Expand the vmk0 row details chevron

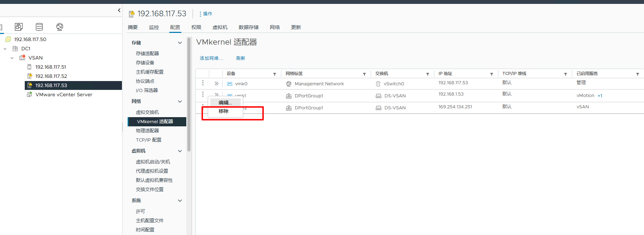[216, 84]
